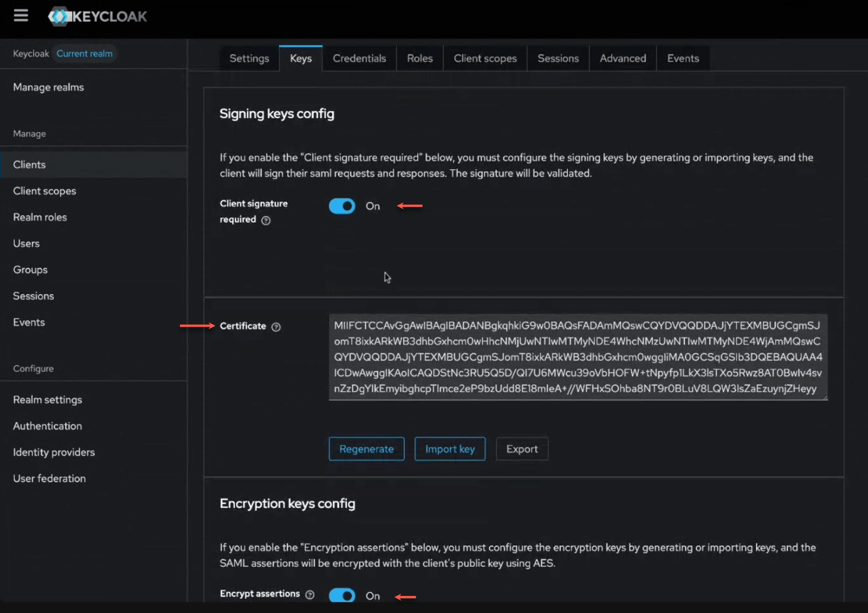Switch to the Credentials tab

point(359,58)
